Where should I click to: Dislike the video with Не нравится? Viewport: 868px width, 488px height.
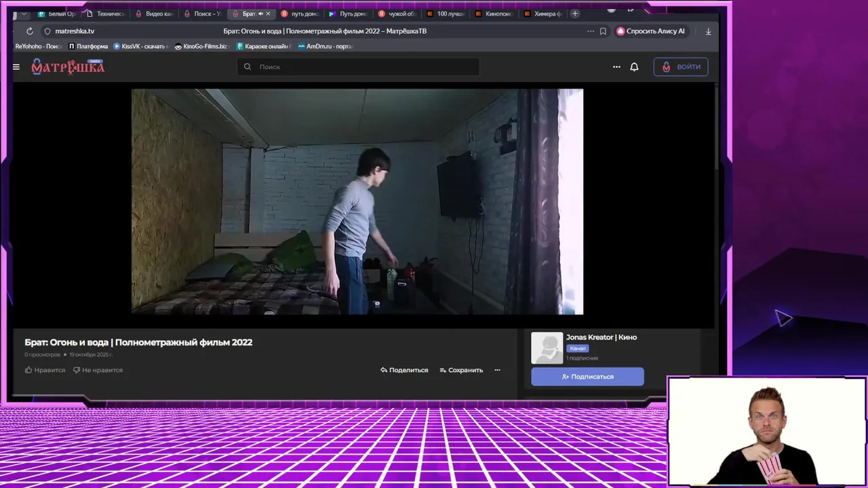tap(98, 370)
